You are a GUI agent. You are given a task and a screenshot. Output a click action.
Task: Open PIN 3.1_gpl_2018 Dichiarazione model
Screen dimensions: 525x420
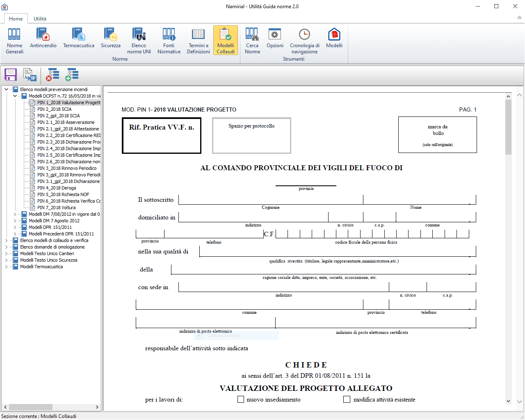point(68,181)
